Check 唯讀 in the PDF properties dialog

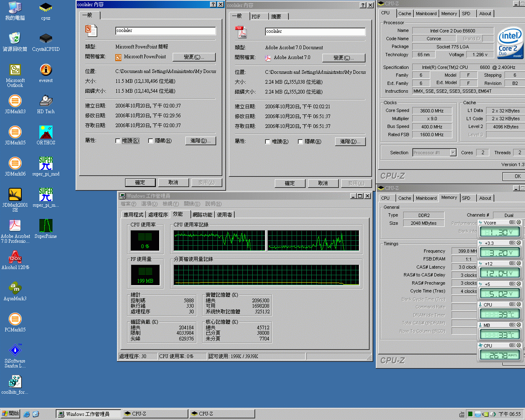268,142
